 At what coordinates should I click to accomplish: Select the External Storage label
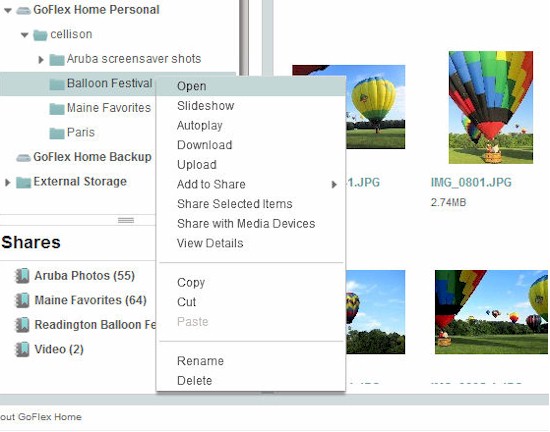point(80,182)
